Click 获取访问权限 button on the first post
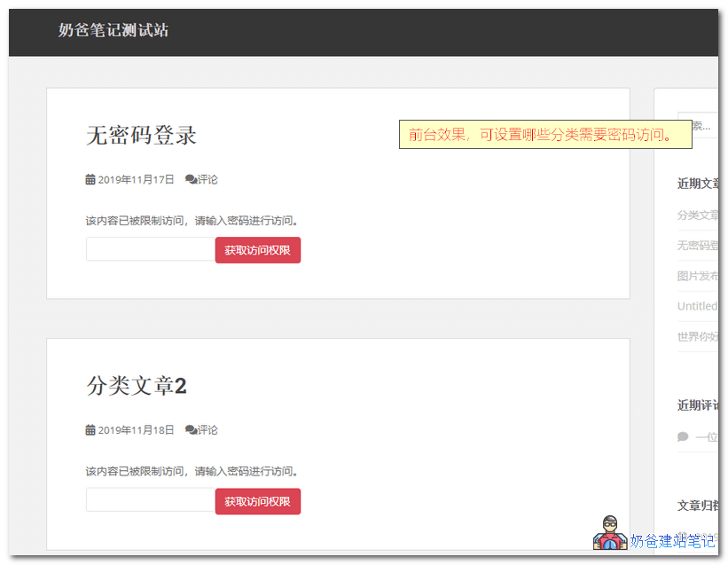This screenshot has width=728, height=565. 257,250
